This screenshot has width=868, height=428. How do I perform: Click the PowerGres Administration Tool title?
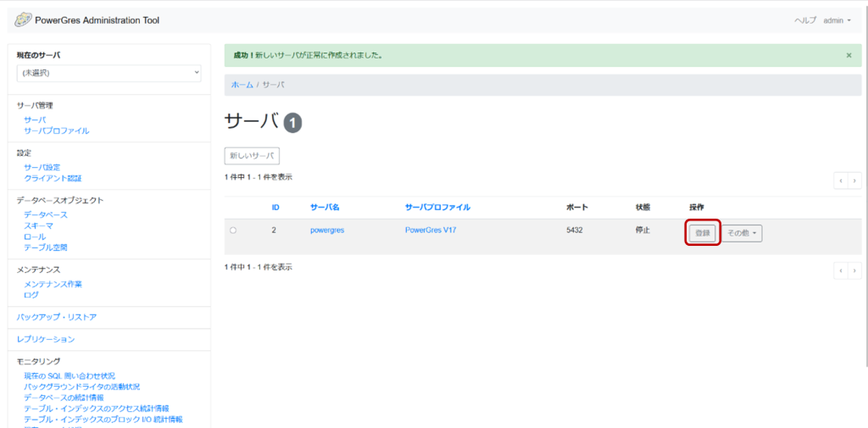pyautogui.click(x=97, y=20)
